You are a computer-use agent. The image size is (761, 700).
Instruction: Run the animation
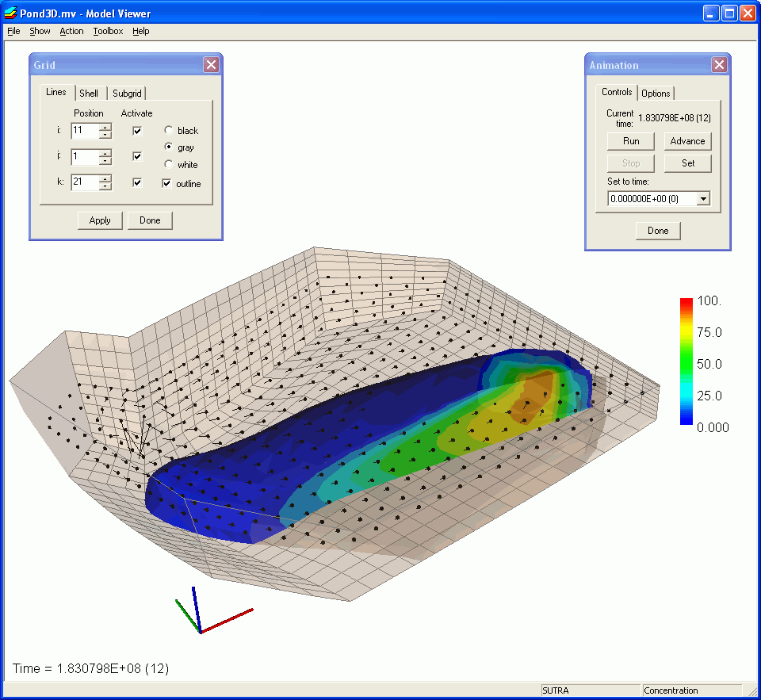tap(631, 141)
